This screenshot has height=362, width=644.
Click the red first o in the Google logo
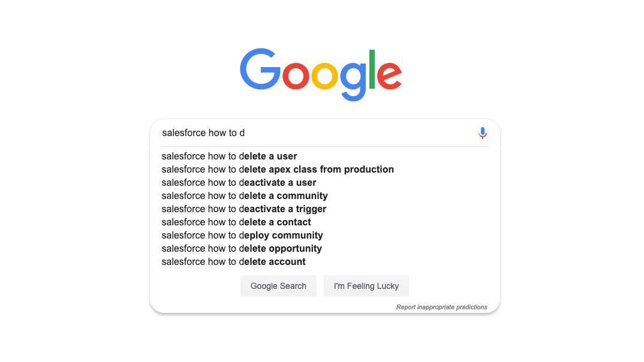[x=296, y=75]
